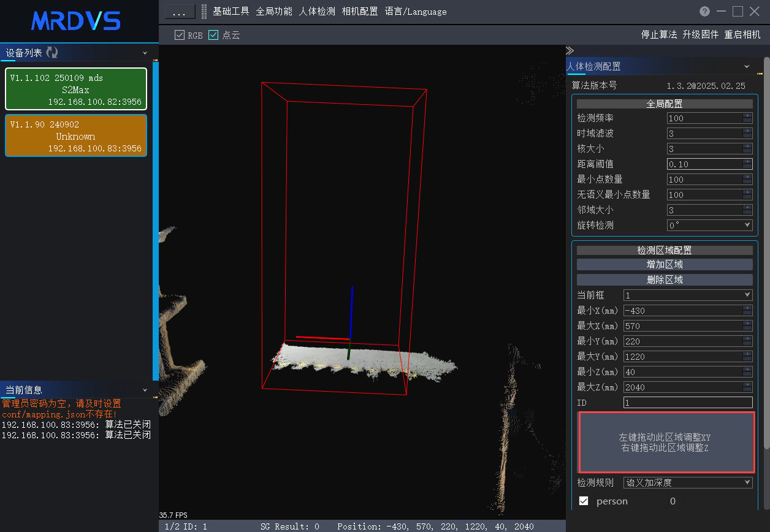The image size is (770, 532).
Task: Click the 最大Y(mm) stepper arrows
Action: click(x=747, y=356)
